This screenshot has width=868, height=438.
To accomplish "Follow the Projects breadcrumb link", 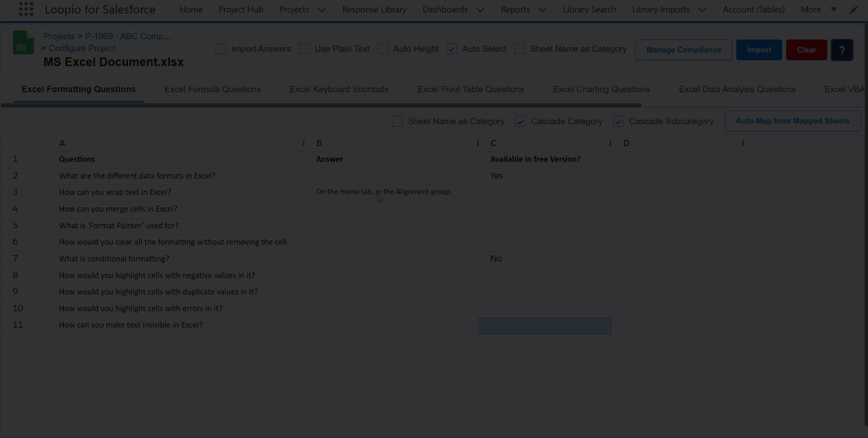I will tap(59, 36).
